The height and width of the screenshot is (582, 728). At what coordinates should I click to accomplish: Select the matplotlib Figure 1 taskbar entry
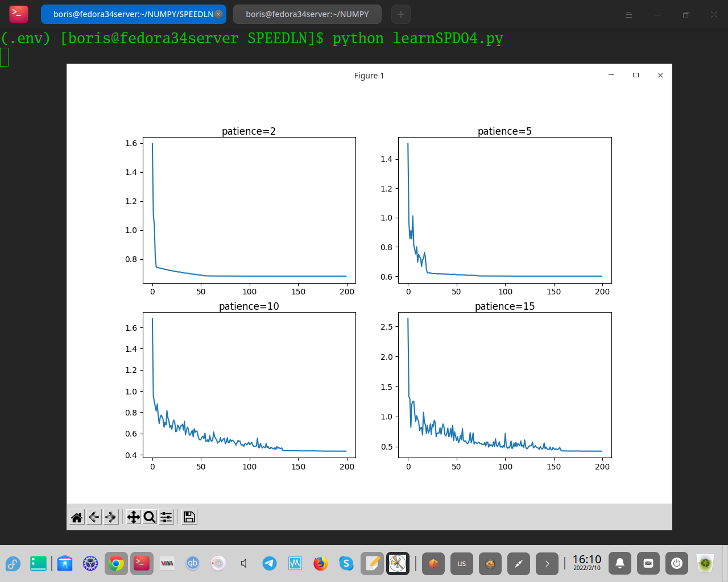[398, 563]
